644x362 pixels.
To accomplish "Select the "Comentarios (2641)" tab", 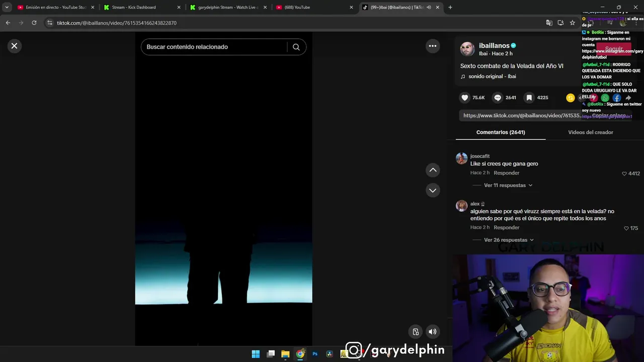I will click(501, 132).
